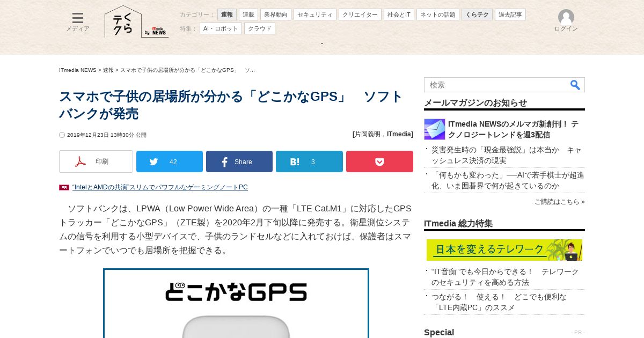Select the 速報 category tab

[x=227, y=14]
